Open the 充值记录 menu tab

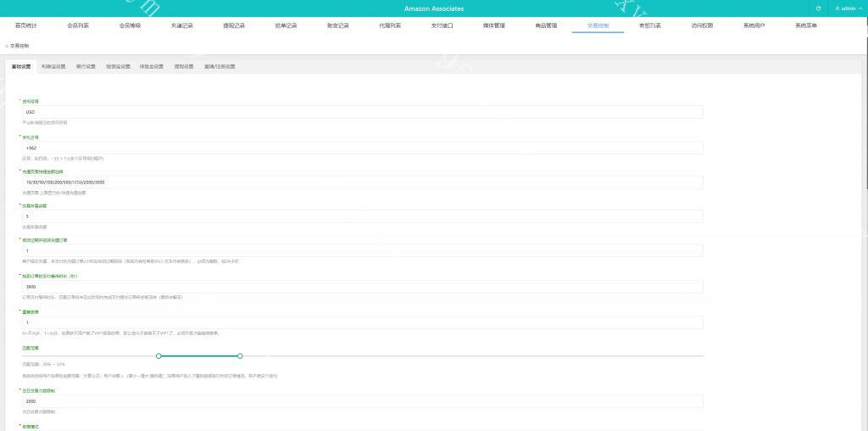click(x=181, y=25)
